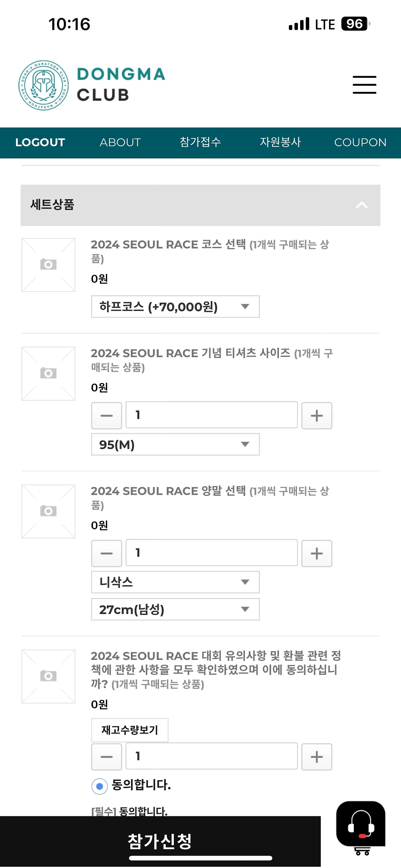
Task: Go to the 참가접수 menu
Action: point(200,142)
